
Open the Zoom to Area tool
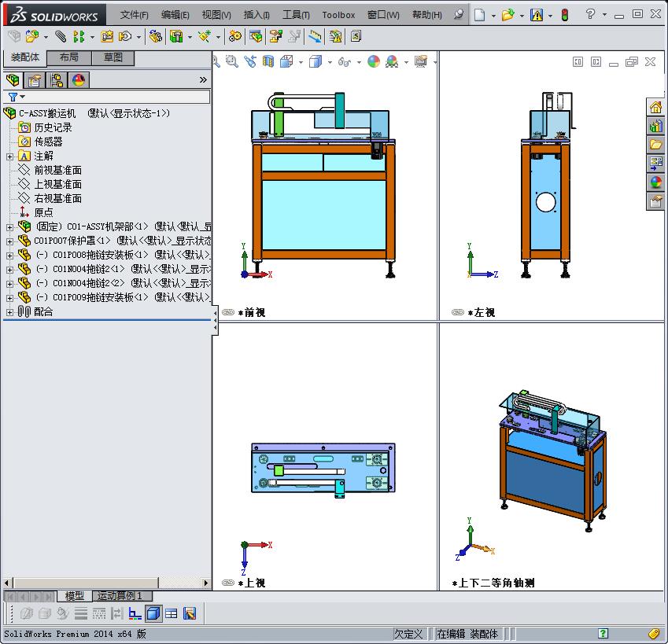point(232,61)
